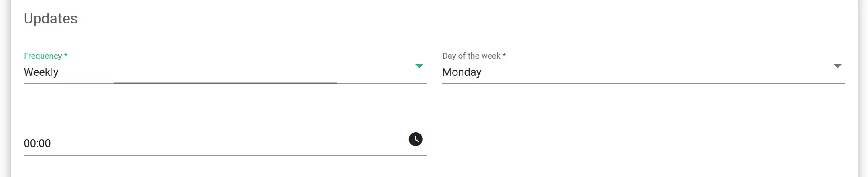Click the Updates section heading
The width and height of the screenshot is (868, 177).
coord(51,19)
